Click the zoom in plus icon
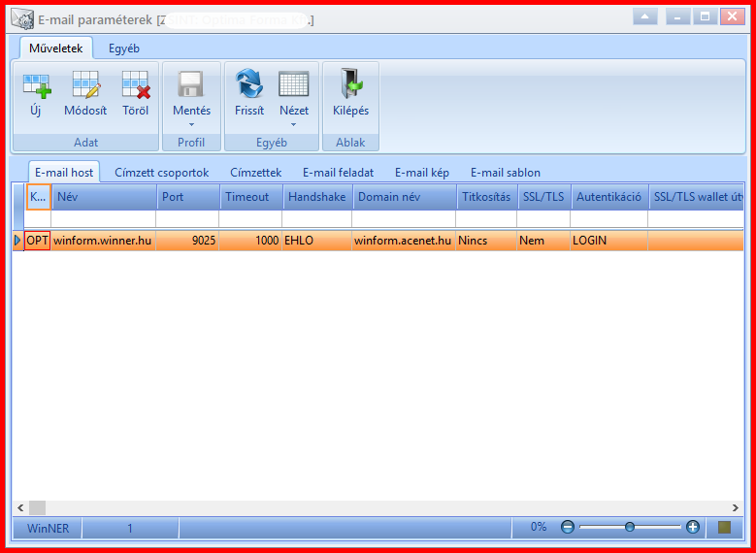This screenshot has height=553, width=756. click(693, 527)
